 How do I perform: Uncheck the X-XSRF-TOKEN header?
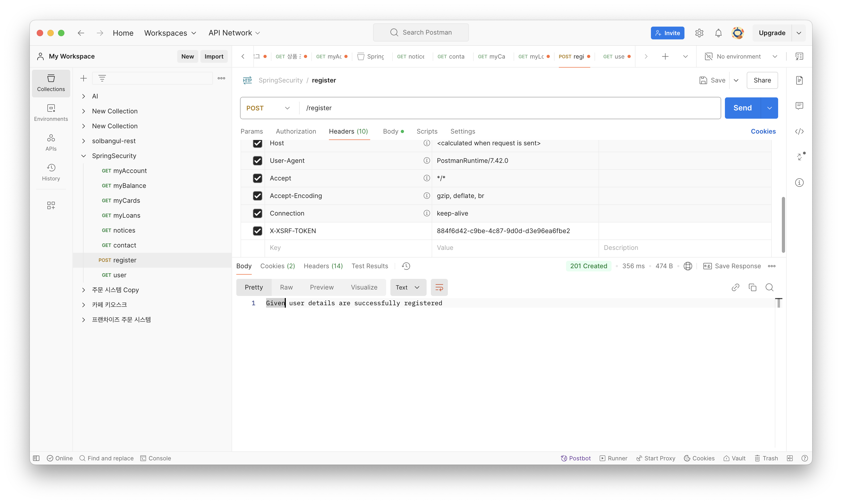[x=257, y=231]
